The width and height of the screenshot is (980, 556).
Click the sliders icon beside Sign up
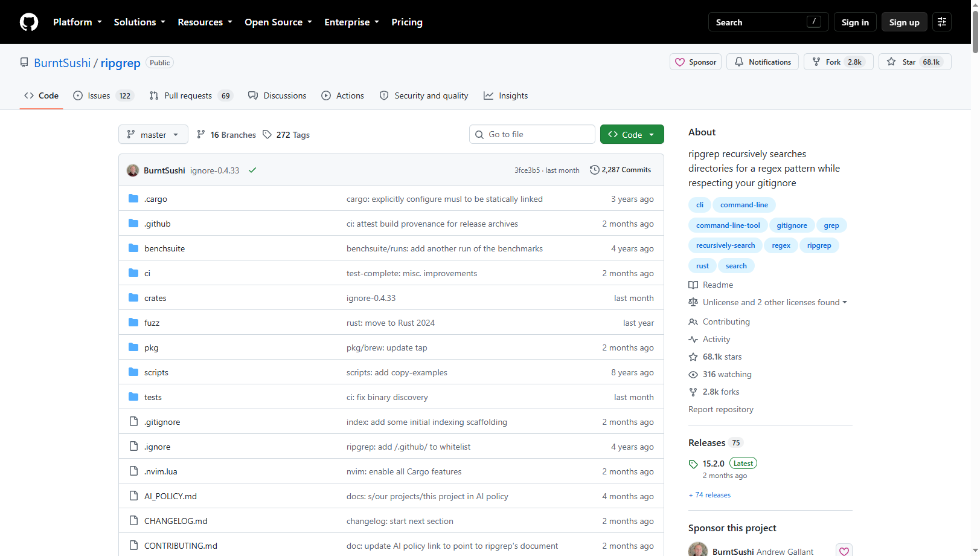point(942,22)
